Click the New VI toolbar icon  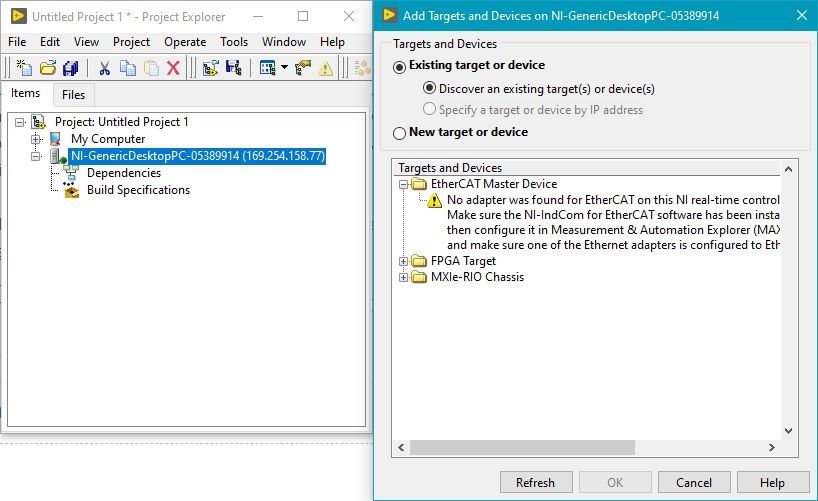pos(24,68)
